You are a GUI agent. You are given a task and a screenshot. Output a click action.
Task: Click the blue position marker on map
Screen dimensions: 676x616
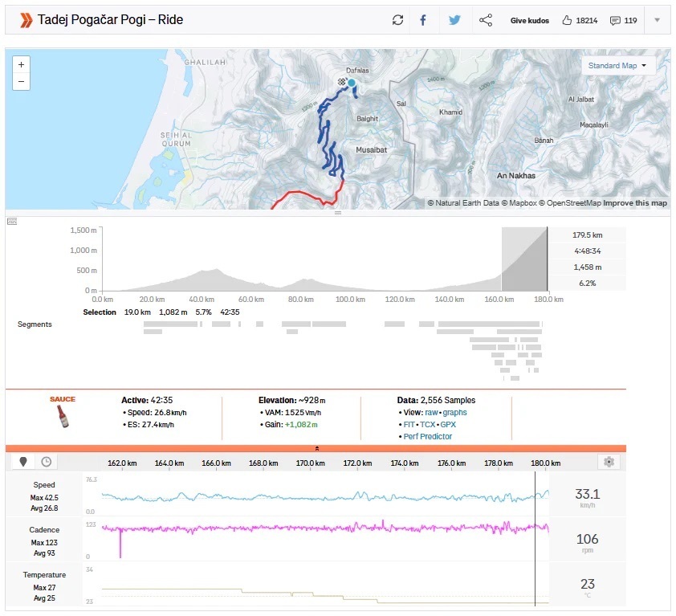pyautogui.click(x=352, y=83)
